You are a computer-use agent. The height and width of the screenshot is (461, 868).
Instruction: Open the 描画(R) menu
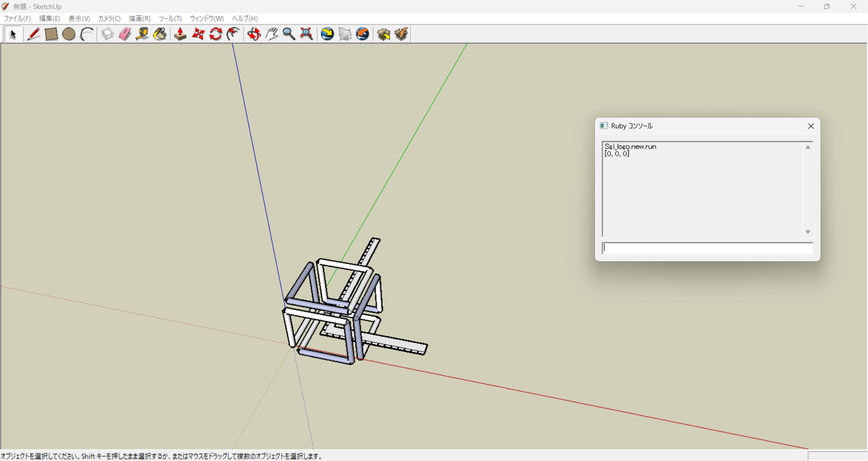140,19
